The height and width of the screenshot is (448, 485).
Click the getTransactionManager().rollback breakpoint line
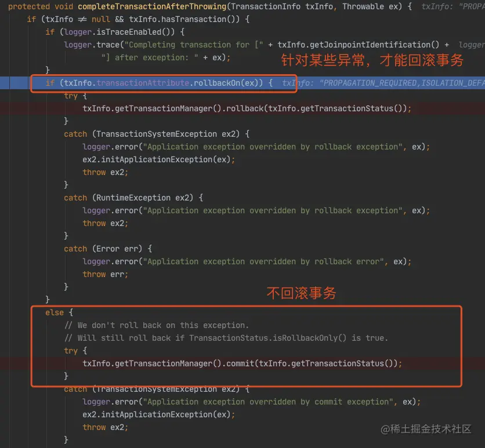coord(247,108)
